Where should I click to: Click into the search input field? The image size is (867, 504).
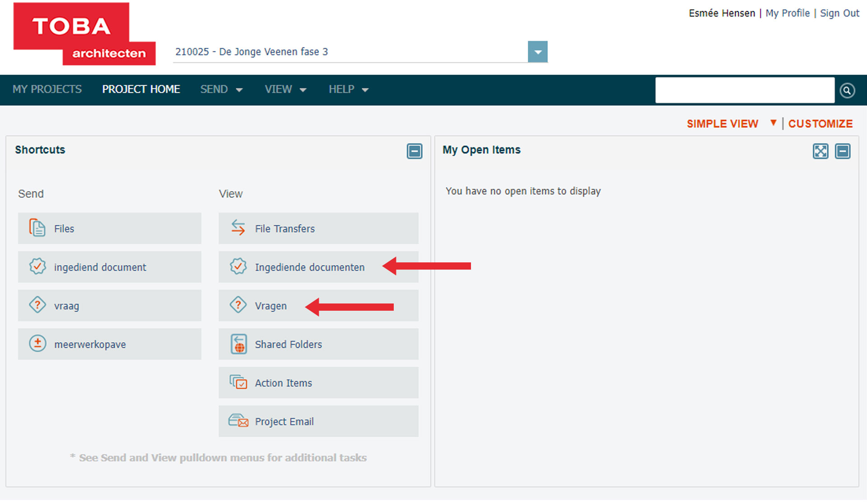pos(744,90)
